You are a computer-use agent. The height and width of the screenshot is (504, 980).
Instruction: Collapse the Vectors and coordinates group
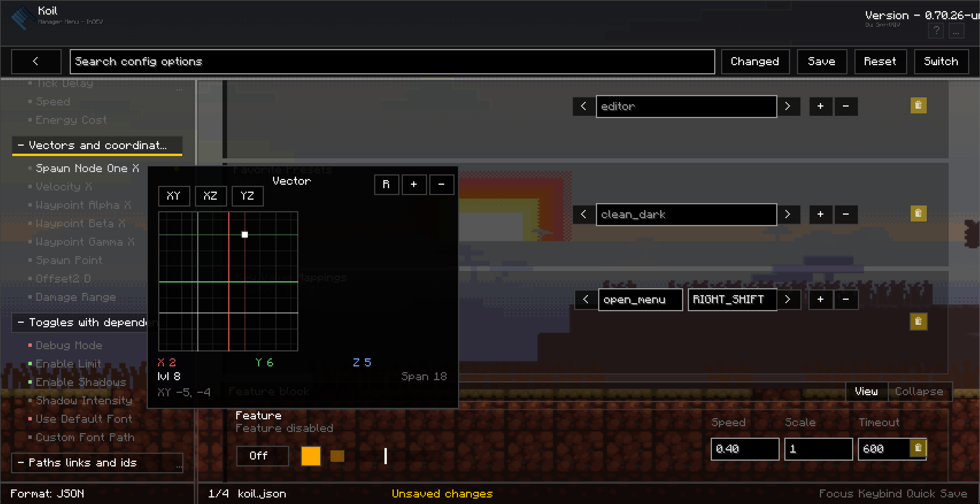click(x=97, y=145)
